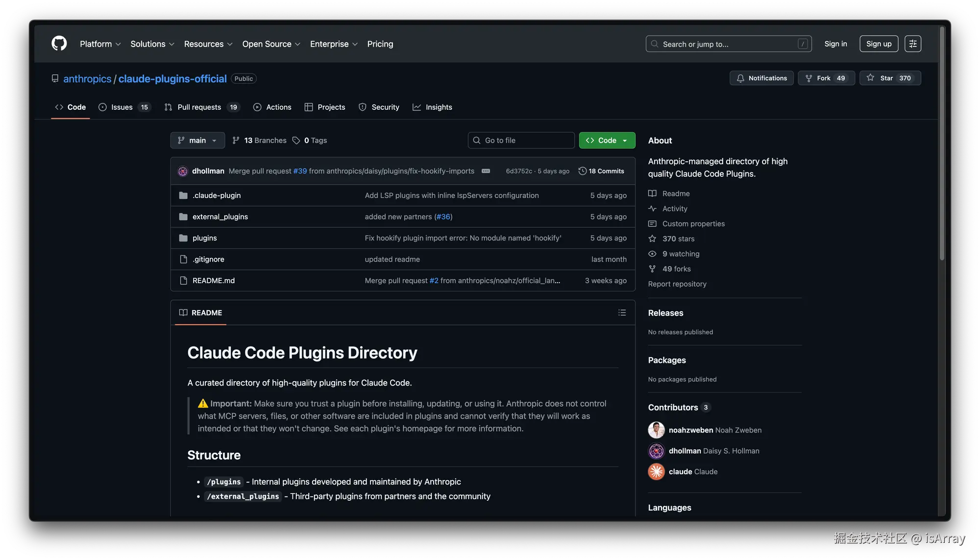Click the external_plugins folder icon
The height and width of the screenshot is (560, 980).
click(183, 217)
